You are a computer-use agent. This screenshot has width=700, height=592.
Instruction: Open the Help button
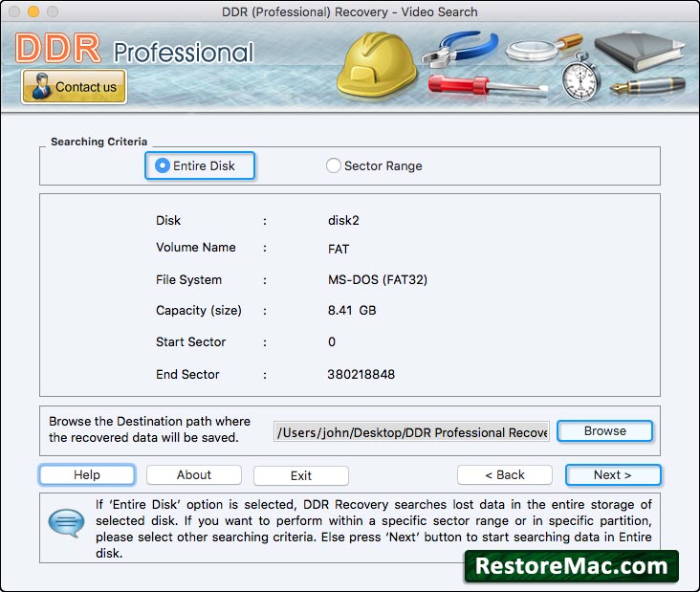[x=87, y=474]
